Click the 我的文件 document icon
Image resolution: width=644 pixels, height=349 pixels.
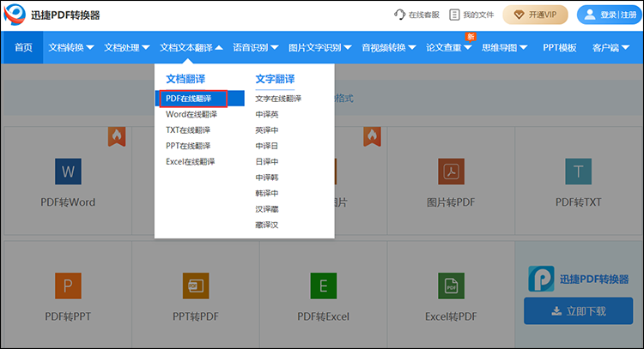point(454,15)
